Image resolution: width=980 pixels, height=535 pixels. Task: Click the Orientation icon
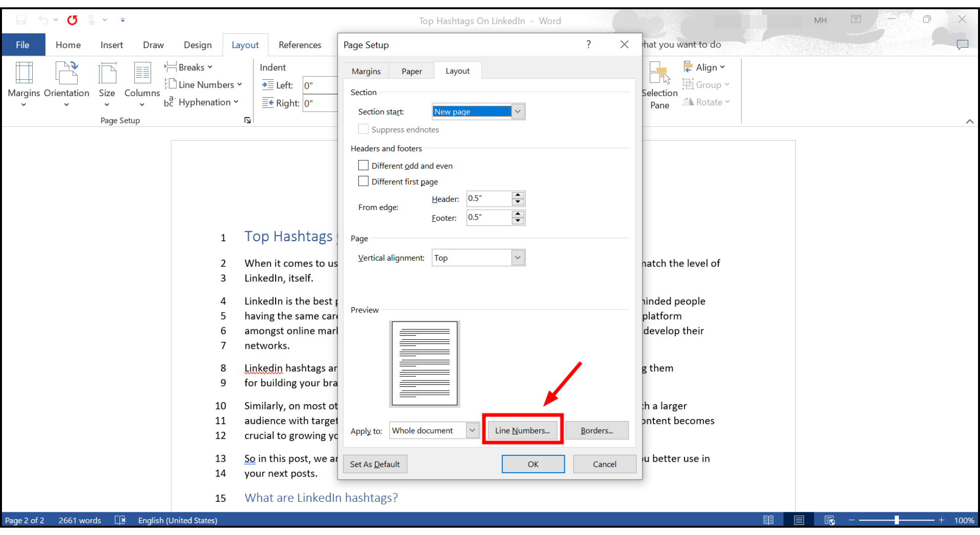66,73
